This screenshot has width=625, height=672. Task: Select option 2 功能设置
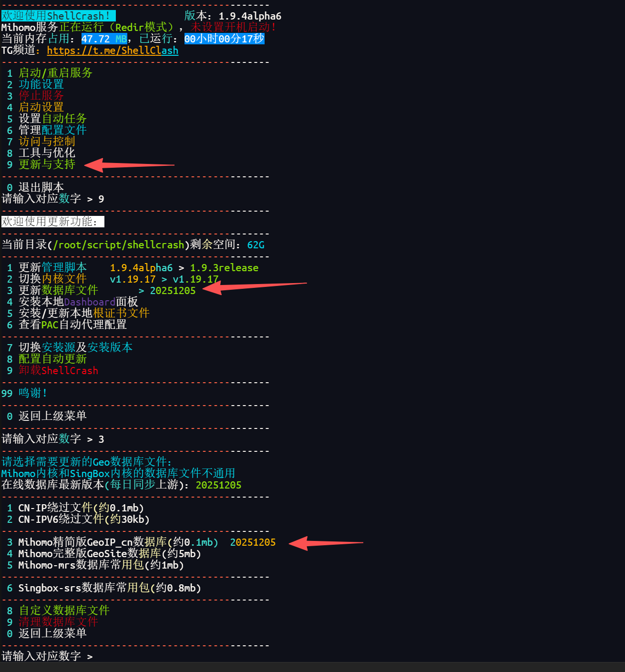[41, 84]
